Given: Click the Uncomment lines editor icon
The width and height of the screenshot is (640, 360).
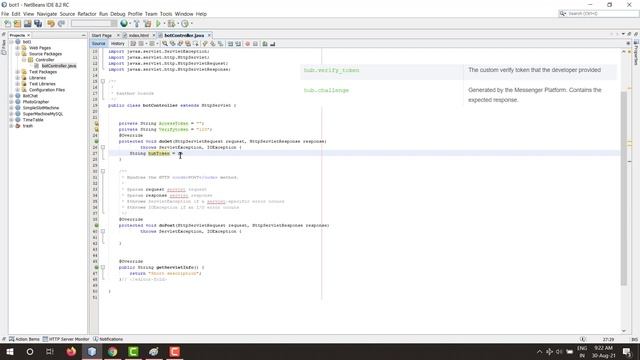Looking at the screenshot, I should [x=272, y=44].
